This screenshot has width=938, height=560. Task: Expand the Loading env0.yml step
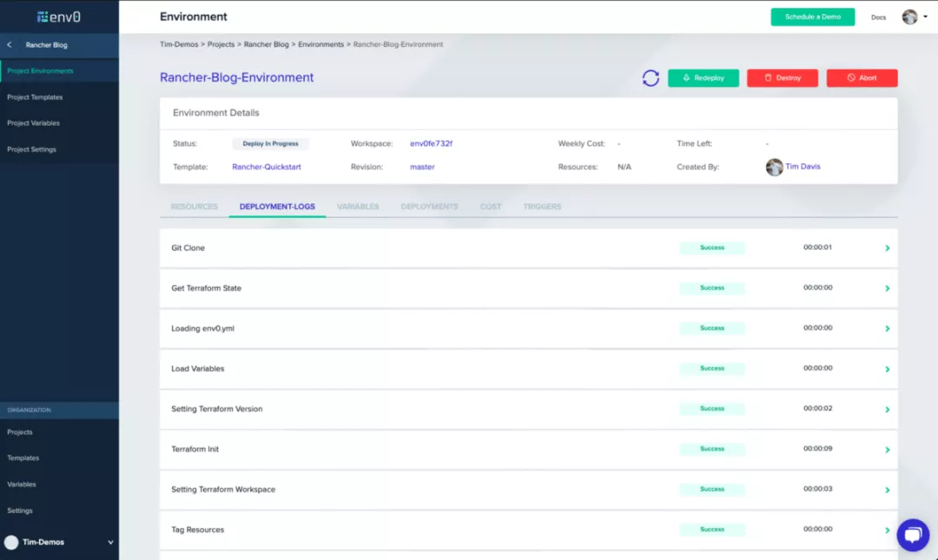[x=887, y=328]
